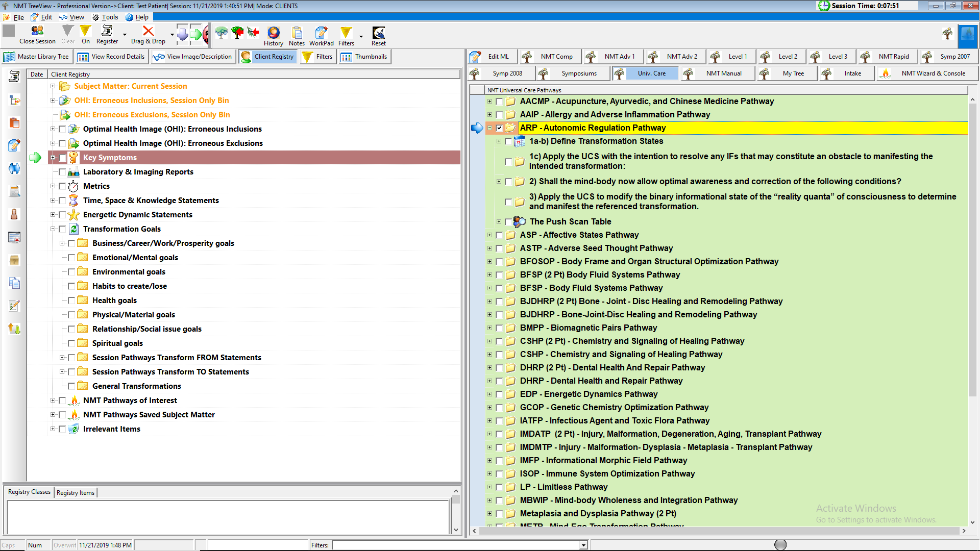Click the View Record Details button
980x551 pixels.
click(x=111, y=57)
